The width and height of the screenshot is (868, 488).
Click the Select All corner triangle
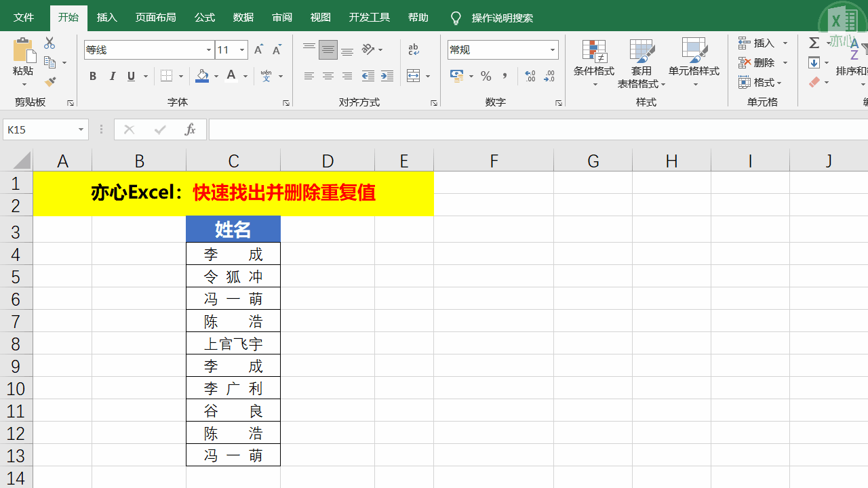tap(22, 161)
